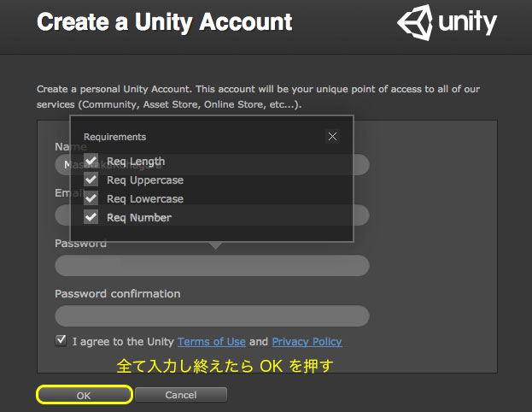Confirm account creation with OK button
Image resolution: width=532 pixels, height=412 pixels.
[85, 395]
